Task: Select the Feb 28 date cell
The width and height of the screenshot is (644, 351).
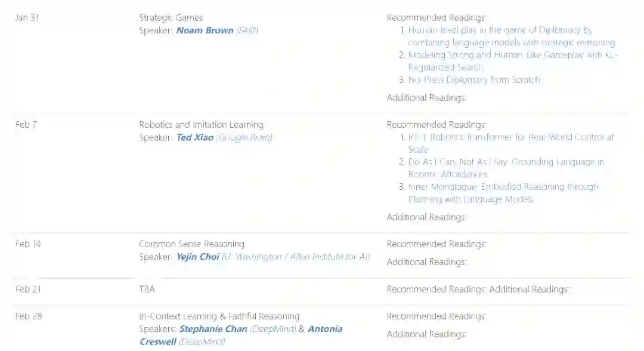Action: pos(29,316)
